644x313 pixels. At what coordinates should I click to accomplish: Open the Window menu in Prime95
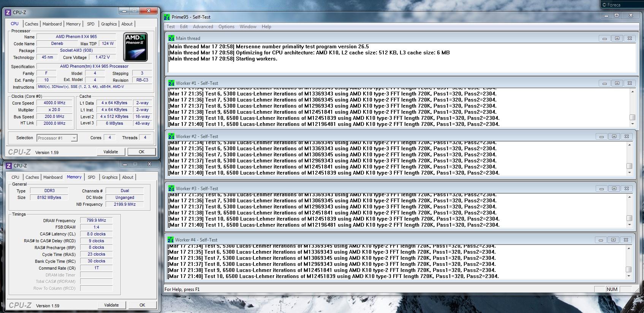(248, 27)
